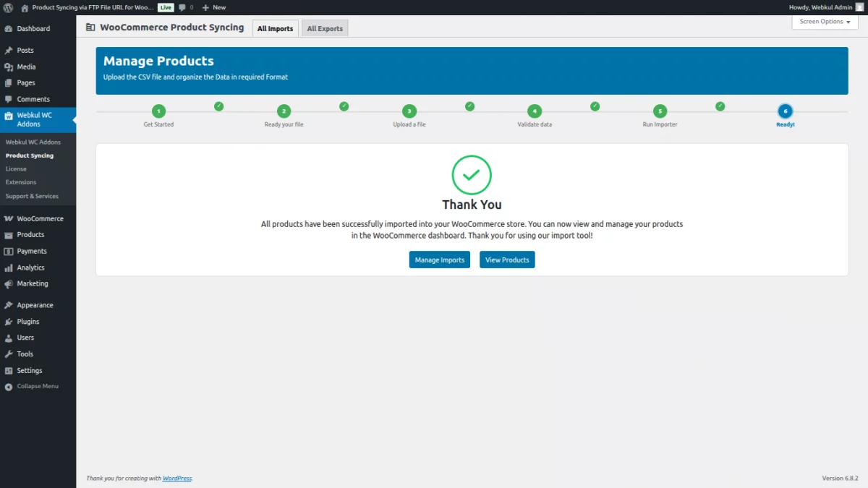Viewport: 868px width, 488px height.
Task: Click the Analytics chart icon
Action: point(10,267)
